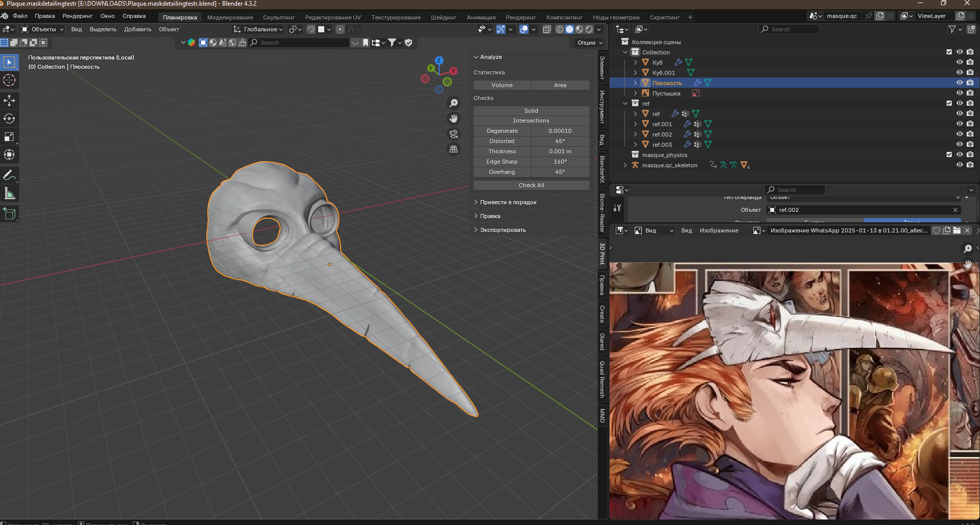
Task: Expand the Привести в порядок panel
Action: (508, 202)
